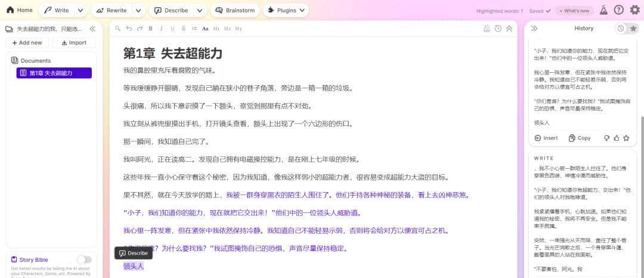Toggle bold formatting
644x278 pixels.
click(x=151, y=28)
